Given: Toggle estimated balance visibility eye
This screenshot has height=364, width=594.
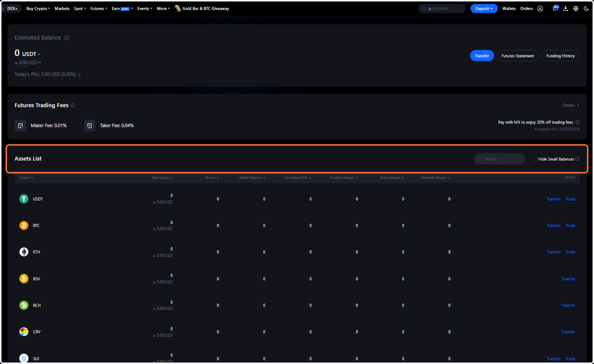Looking at the screenshot, I should (67, 38).
